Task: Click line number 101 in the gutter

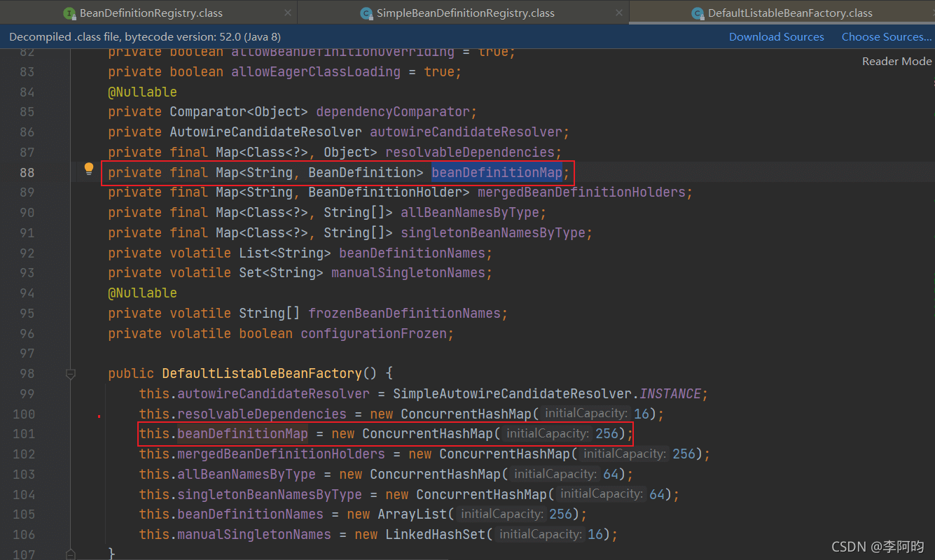Action: coord(24,433)
